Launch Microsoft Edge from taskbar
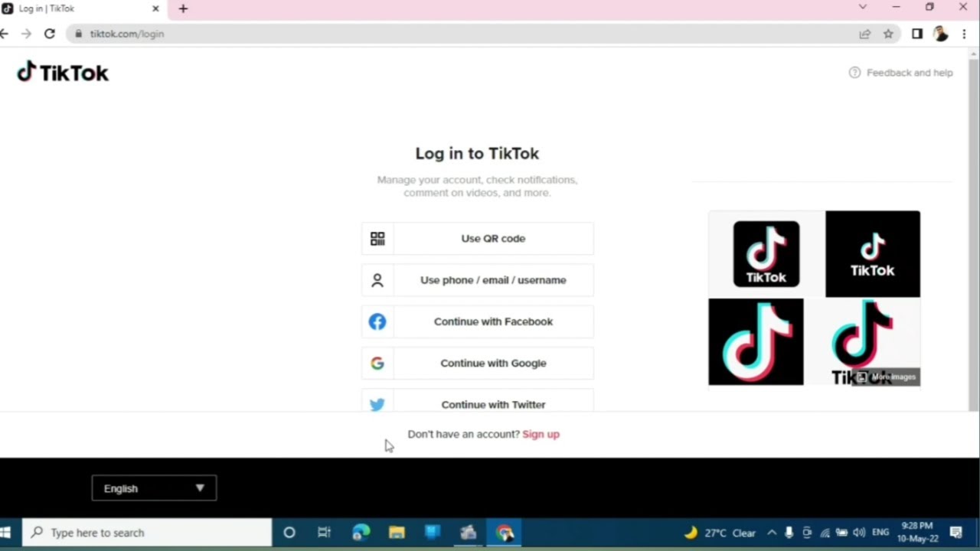The width and height of the screenshot is (980, 551). 361,533
